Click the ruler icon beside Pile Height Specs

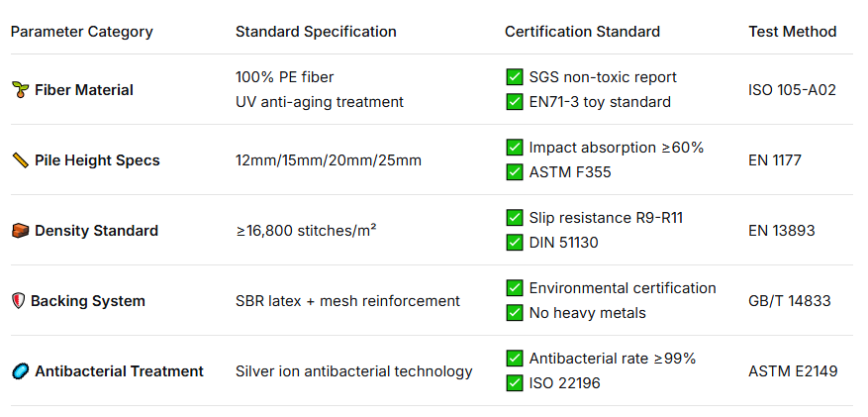click(20, 160)
